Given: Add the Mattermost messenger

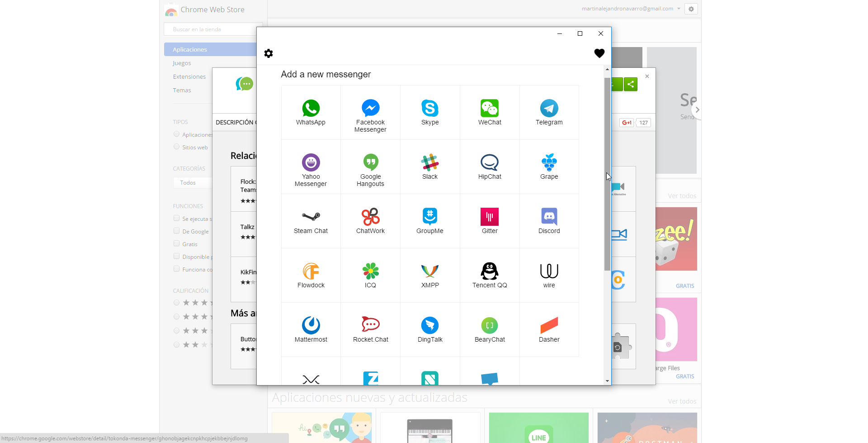Looking at the screenshot, I should point(311,330).
